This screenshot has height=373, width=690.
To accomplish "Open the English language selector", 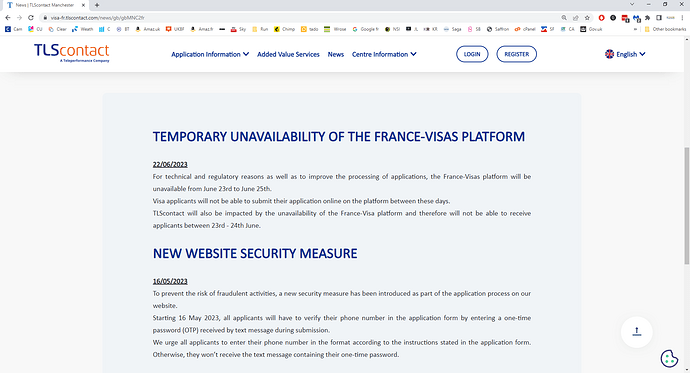I will 625,54.
